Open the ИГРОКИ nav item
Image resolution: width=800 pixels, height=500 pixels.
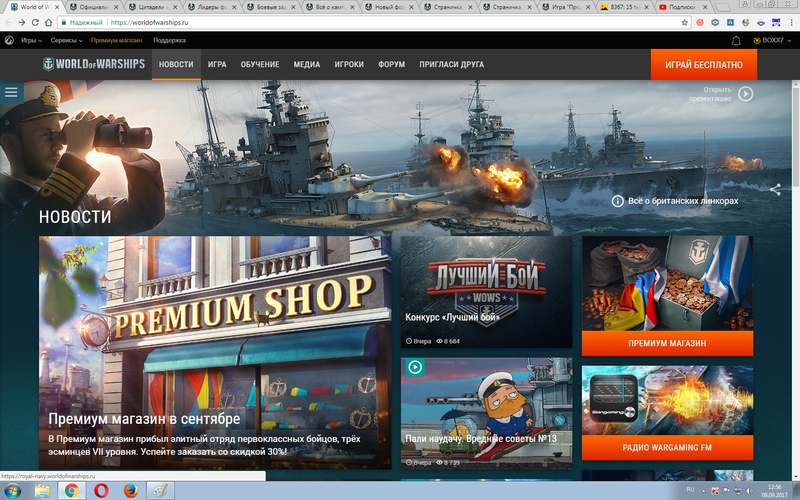pos(349,64)
